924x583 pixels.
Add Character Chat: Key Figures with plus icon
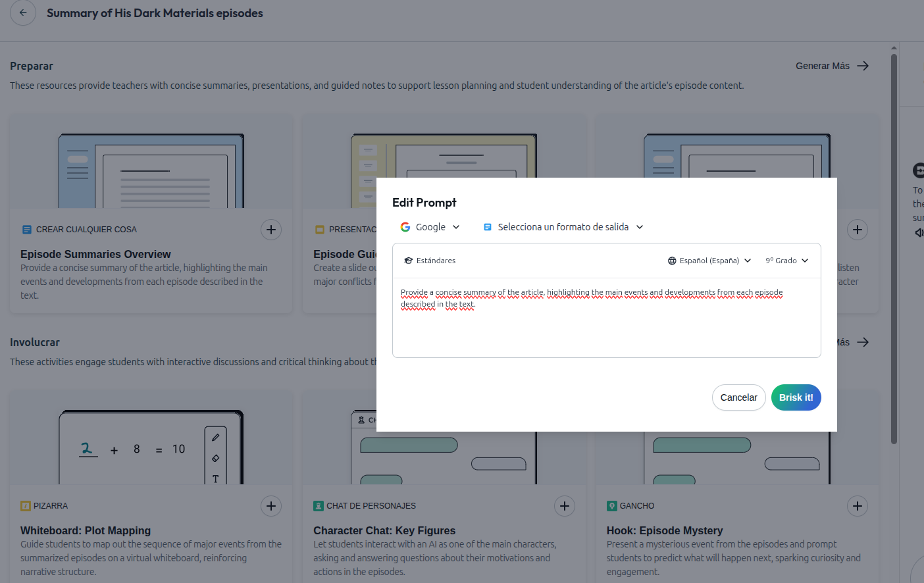click(x=564, y=506)
